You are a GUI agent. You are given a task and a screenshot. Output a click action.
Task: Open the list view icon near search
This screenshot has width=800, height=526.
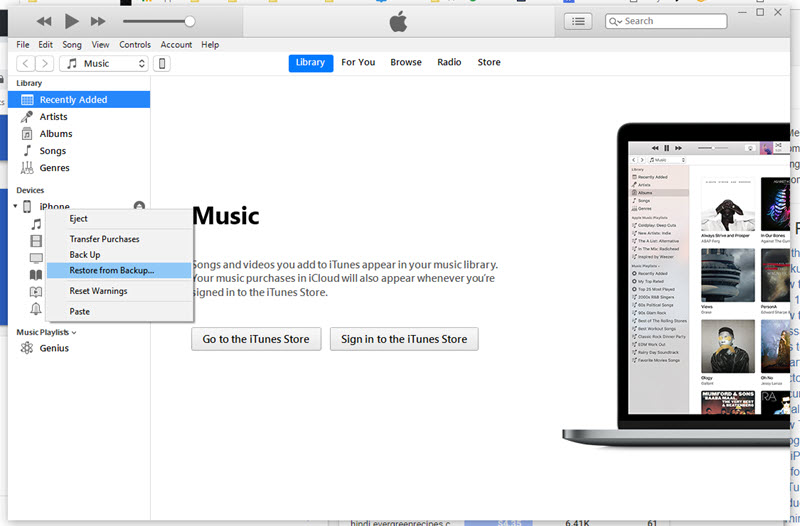pyautogui.click(x=578, y=21)
